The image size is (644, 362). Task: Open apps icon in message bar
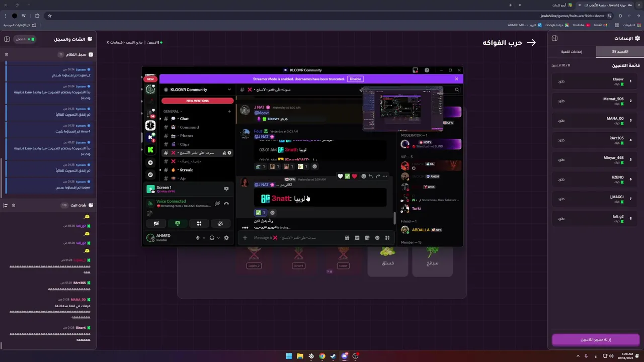click(387, 238)
